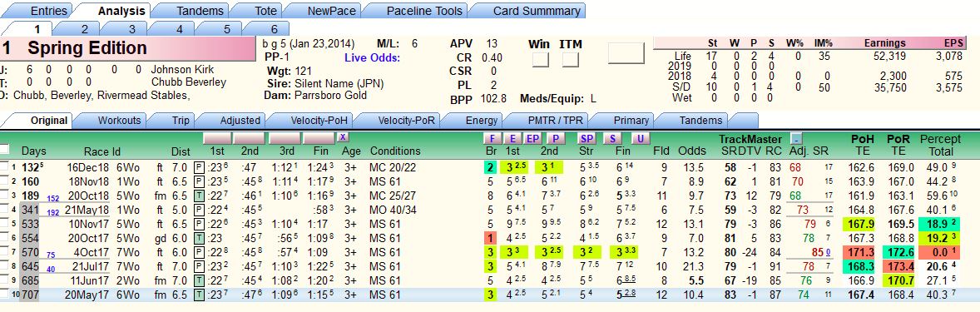Click the S running-style button
The height and width of the screenshot is (312, 980).
tap(611, 138)
